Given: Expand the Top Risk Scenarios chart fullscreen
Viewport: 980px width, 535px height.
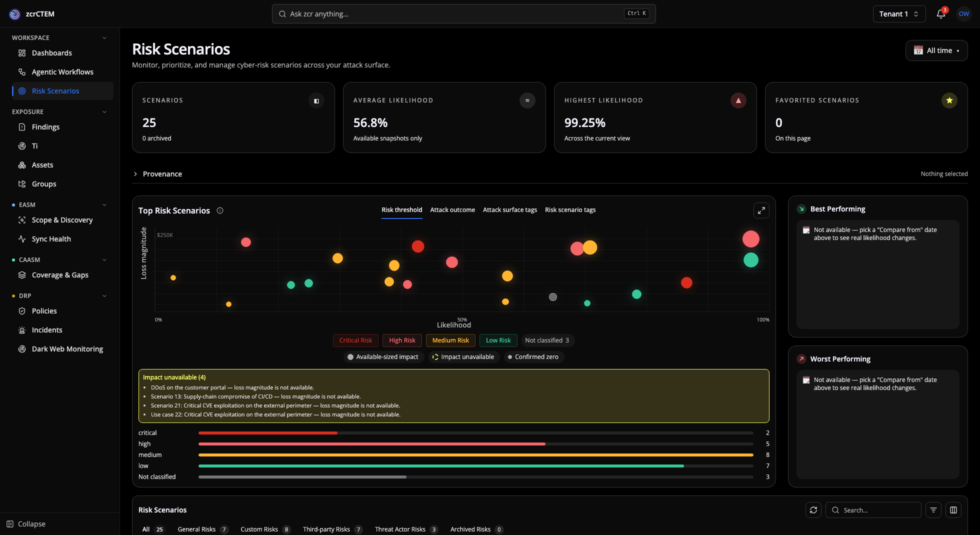Looking at the screenshot, I should [x=761, y=210].
